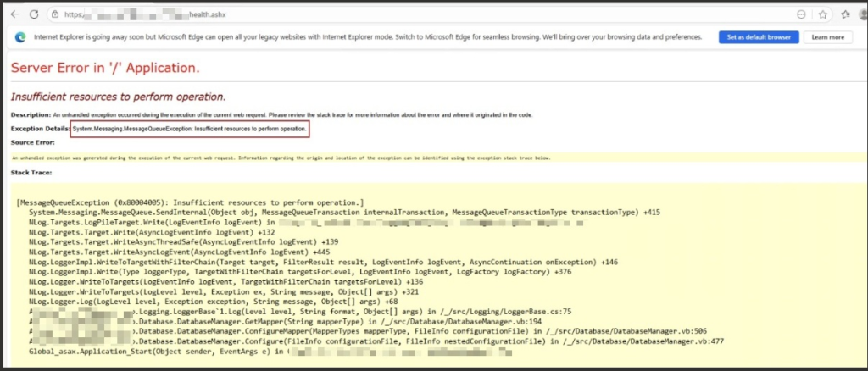868x371 pixels.
Task: Reload the page with the refresh icon
Action: tap(34, 14)
